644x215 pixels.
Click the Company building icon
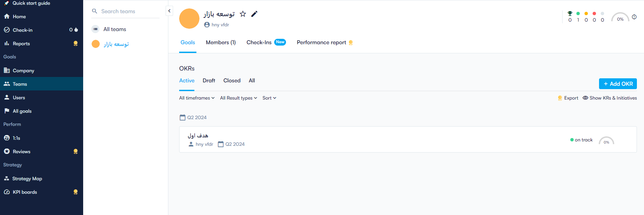(7, 70)
